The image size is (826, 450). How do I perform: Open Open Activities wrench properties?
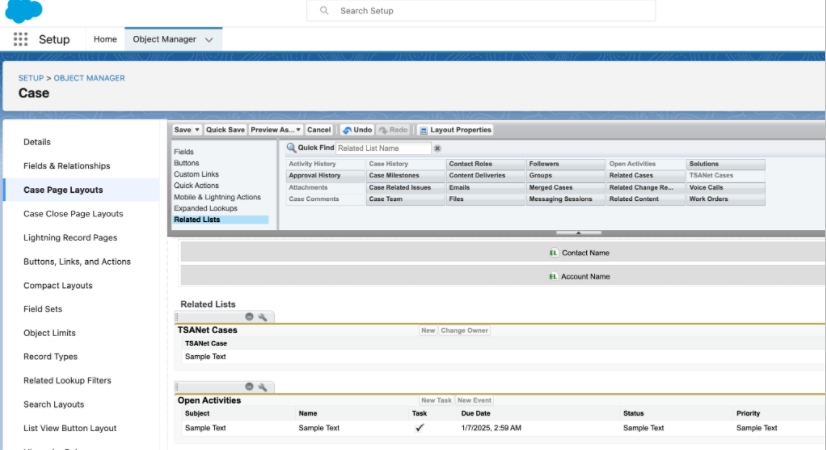tap(262, 387)
